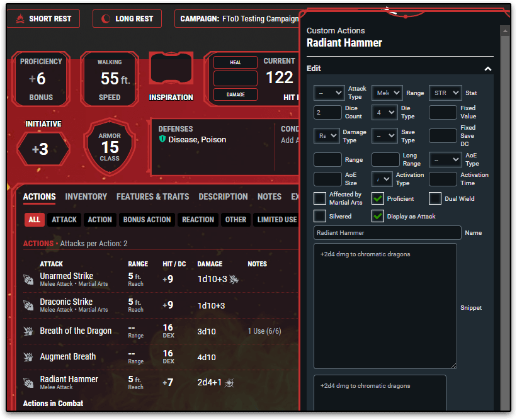Click the Radiant Hammer attack icon
Image resolution: width=517 pixels, height=420 pixels.
pos(29,382)
